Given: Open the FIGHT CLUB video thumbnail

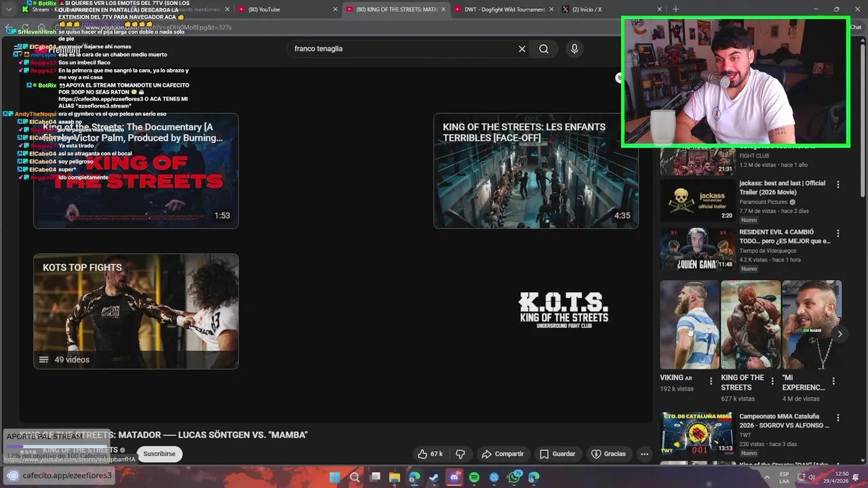Looking at the screenshot, I should [x=697, y=161].
